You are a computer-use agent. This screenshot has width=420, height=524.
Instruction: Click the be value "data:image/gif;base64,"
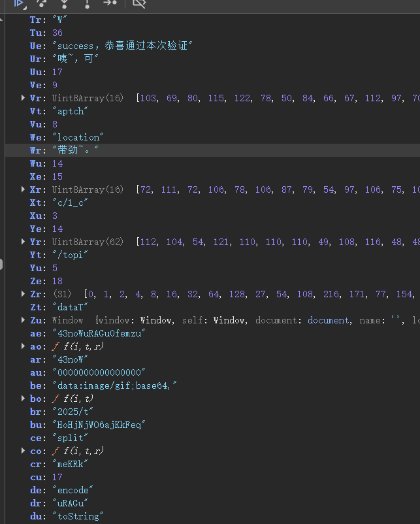[x=114, y=385]
